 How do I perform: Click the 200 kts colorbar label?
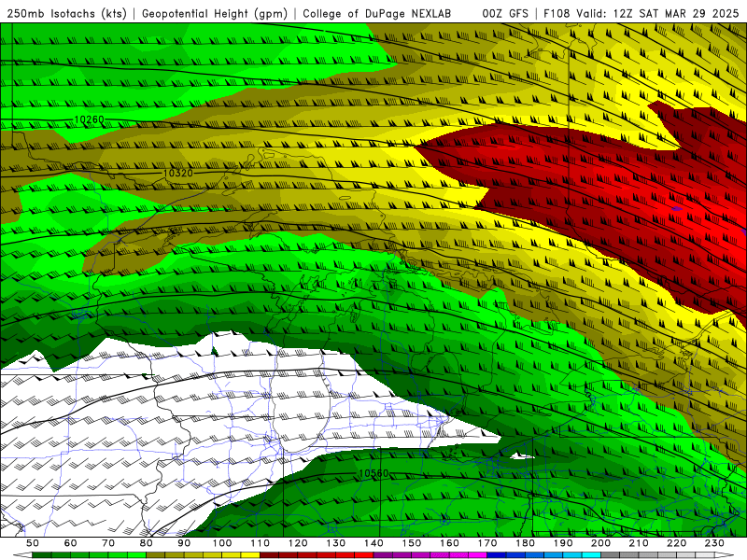click(x=600, y=543)
